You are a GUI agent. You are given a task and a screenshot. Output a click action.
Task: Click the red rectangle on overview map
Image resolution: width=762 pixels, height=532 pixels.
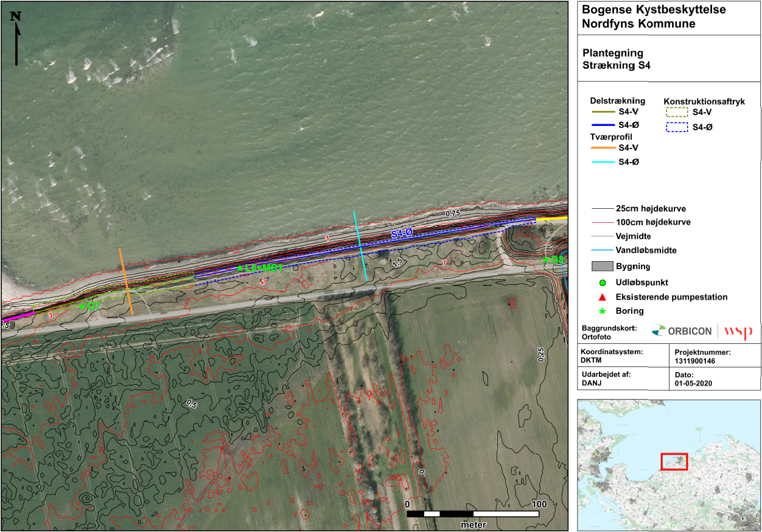674,462
